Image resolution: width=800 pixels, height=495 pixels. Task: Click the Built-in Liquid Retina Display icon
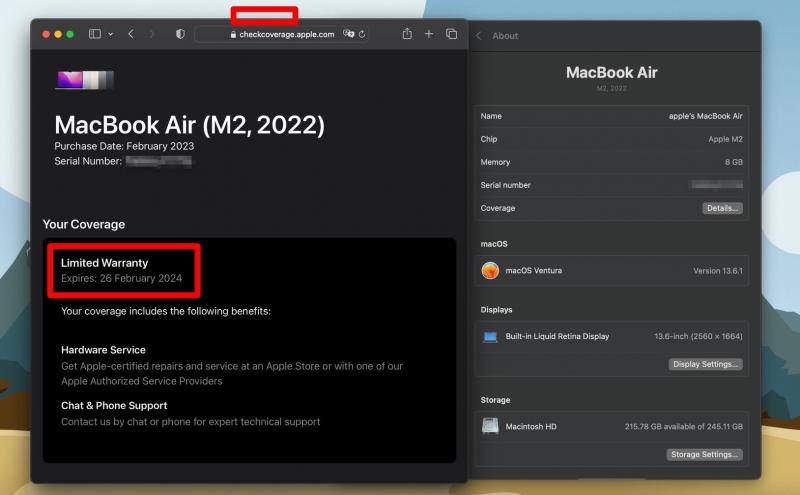490,337
